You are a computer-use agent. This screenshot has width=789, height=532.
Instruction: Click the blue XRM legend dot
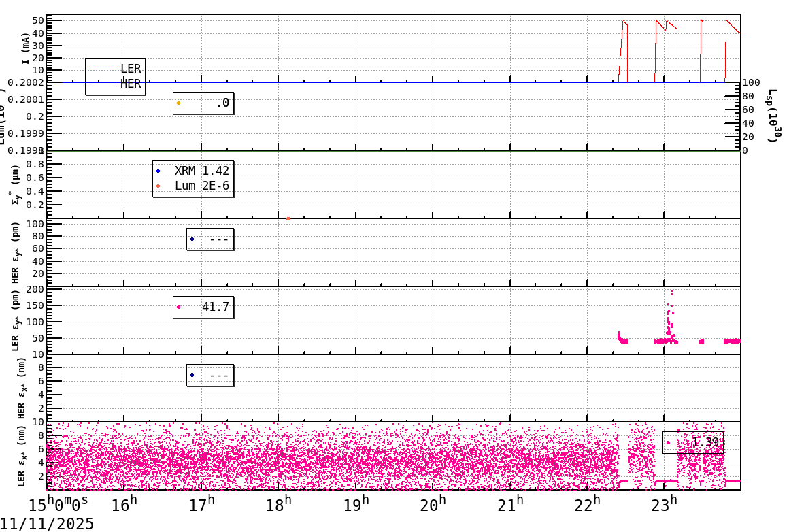pos(158,171)
